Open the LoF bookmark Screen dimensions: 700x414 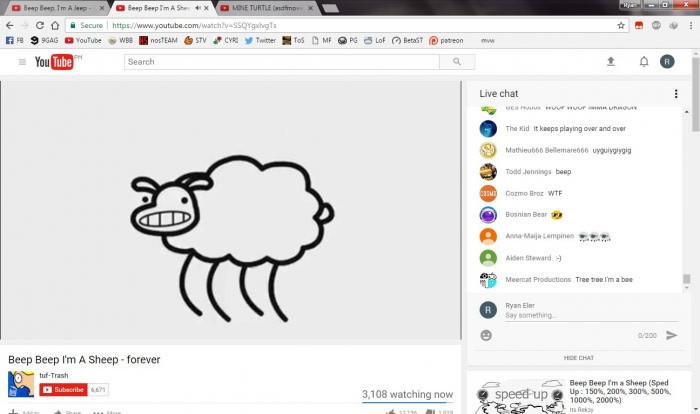[375, 40]
